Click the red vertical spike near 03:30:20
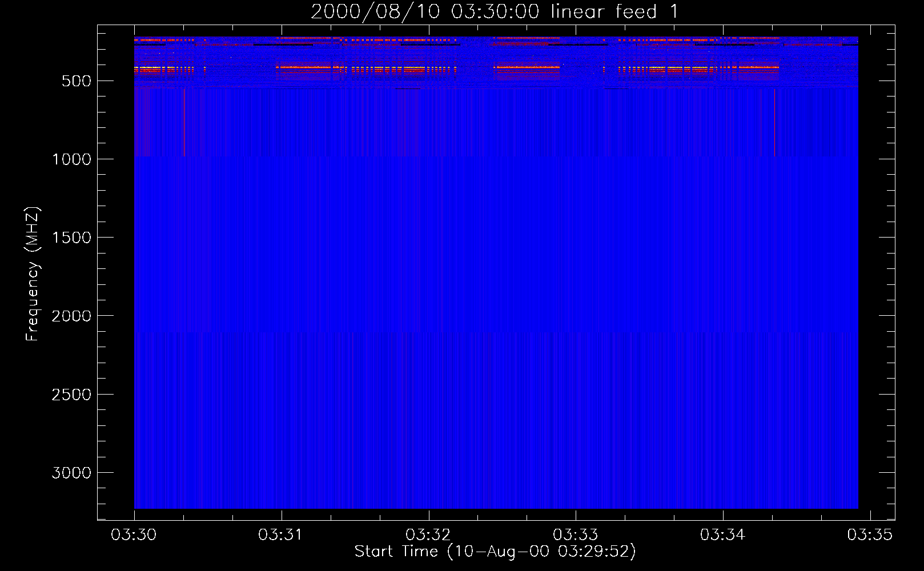The height and width of the screenshot is (571, 924). pos(184,122)
